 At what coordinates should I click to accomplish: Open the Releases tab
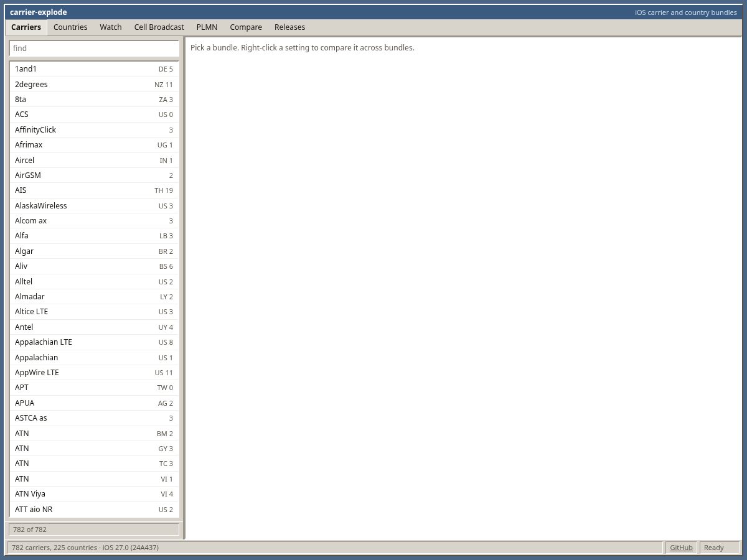pyautogui.click(x=290, y=27)
